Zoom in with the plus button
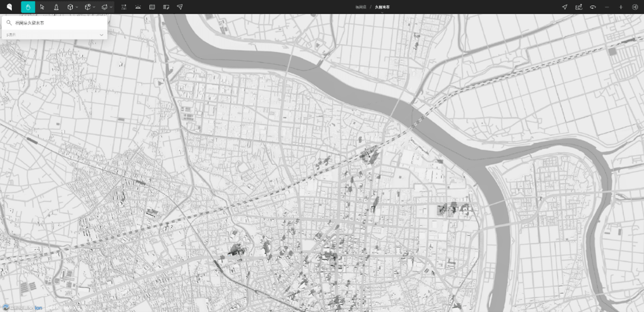This screenshot has width=644, height=312. click(621, 7)
